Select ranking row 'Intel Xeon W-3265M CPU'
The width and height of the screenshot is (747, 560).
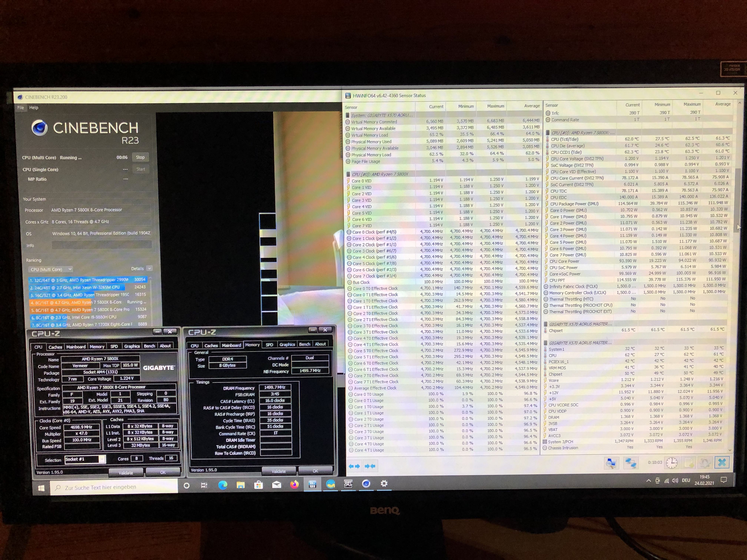pyautogui.click(x=88, y=287)
